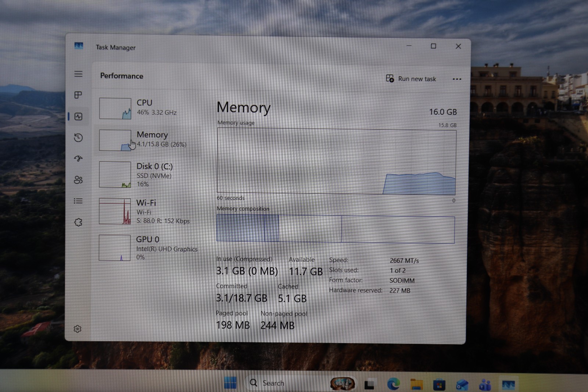The image size is (588, 392).
Task: Go to Processes page in sidebar
Action: tap(78, 95)
